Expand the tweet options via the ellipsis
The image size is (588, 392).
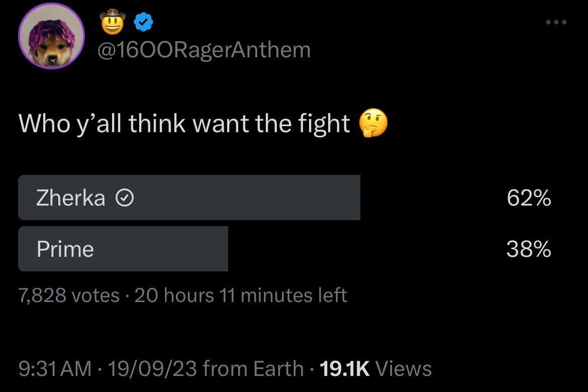click(556, 22)
